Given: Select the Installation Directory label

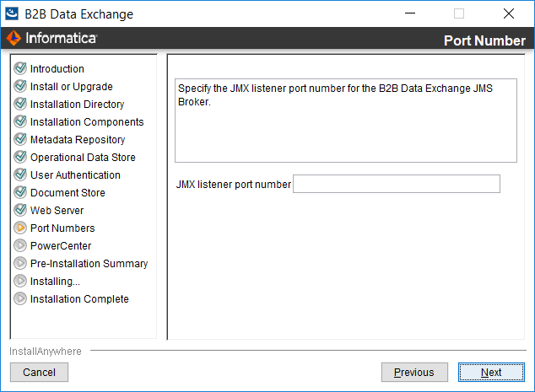Looking at the screenshot, I should (77, 105).
